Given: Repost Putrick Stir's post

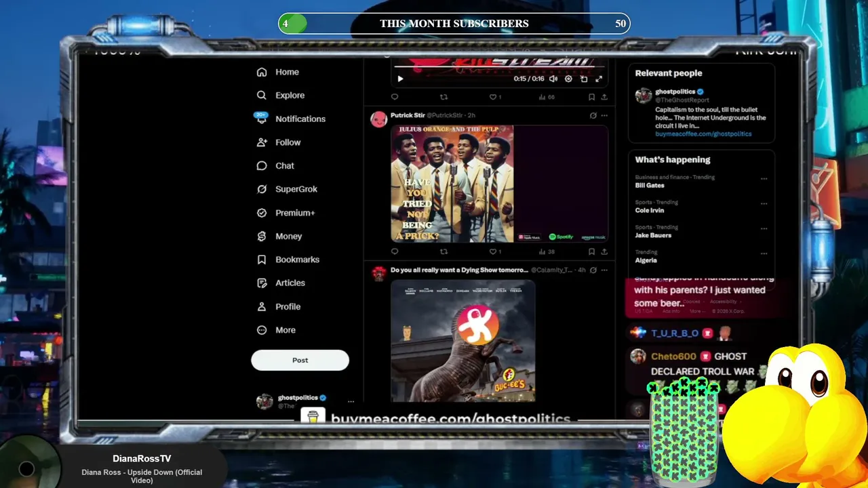Looking at the screenshot, I should click(443, 251).
